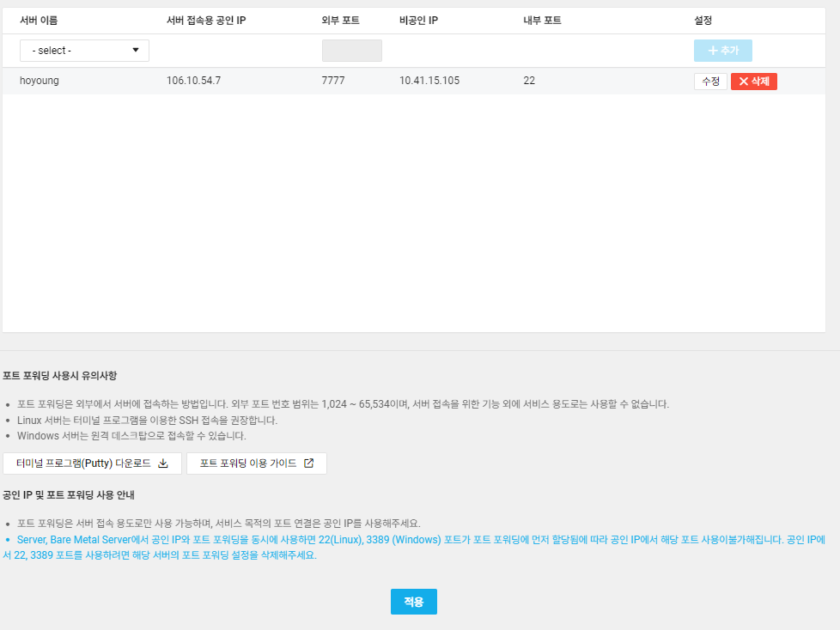Viewport: 840px width, 630px height.
Task: Click the 수정 edit button for hoyoung
Action: pyautogui.click(x=710, y=82)
